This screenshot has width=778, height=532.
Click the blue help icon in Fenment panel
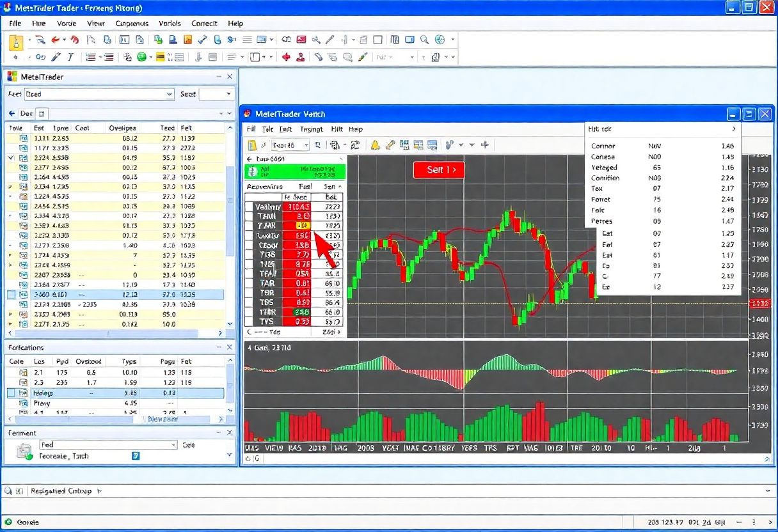pos(136,456)
